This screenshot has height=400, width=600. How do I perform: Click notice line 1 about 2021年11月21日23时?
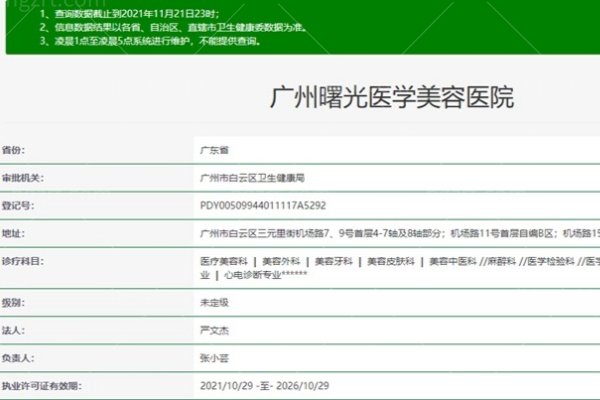pyautogui.click(x=130, y=14)
